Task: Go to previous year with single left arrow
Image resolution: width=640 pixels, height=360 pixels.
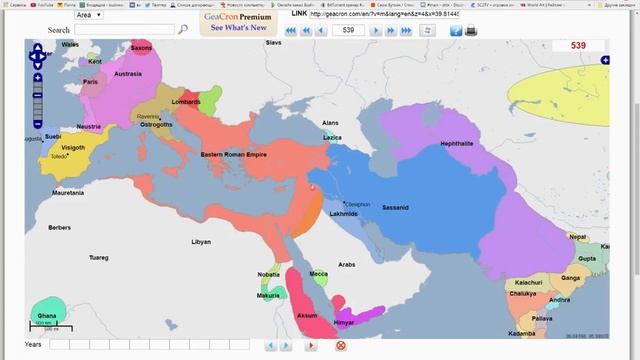Action: 321,31
